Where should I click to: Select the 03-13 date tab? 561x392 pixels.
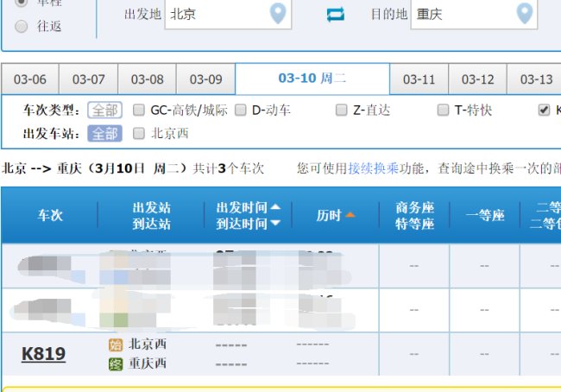536,79
